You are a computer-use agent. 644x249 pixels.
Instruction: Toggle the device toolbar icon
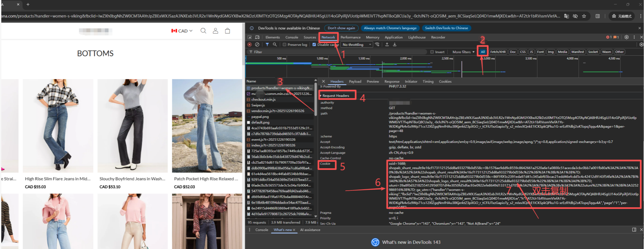coord(257,37)
